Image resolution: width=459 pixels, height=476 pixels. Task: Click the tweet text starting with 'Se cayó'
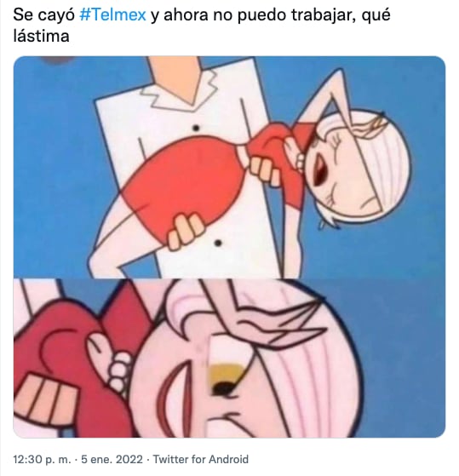pos(202,26)
